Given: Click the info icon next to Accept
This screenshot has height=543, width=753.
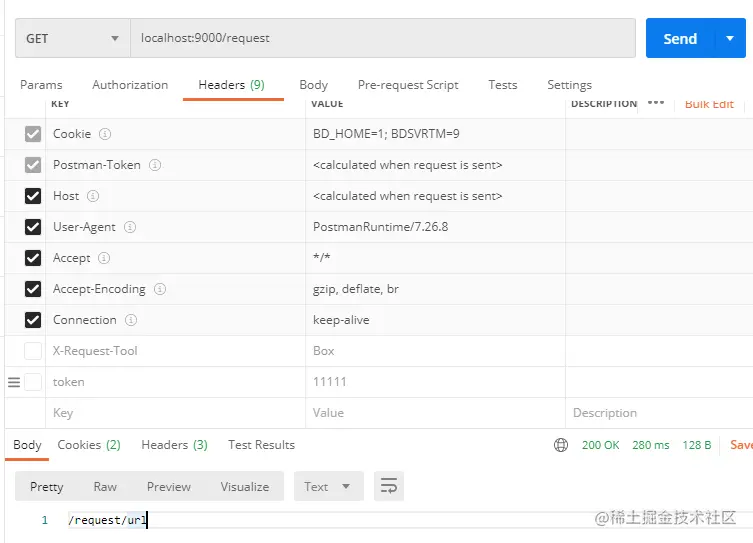Looking at the screenshot, I should 104,258.
